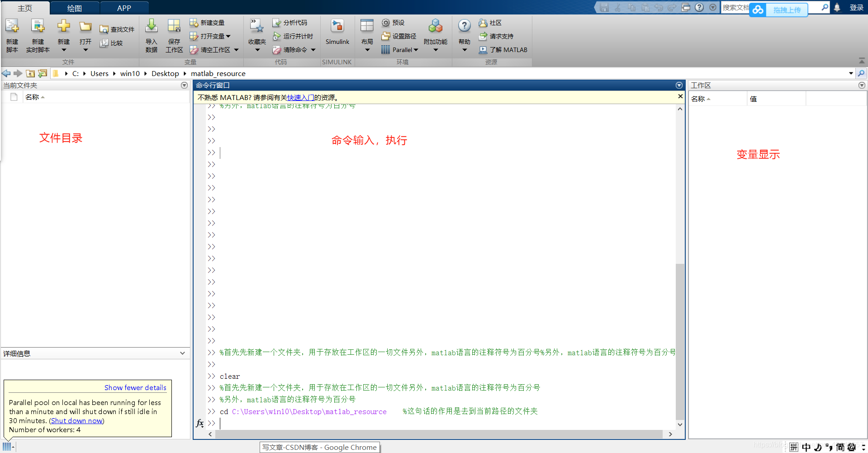Click the command window horizontal scrollbar
The width and height of the screenshot is (868, 453).
(439, 434)
